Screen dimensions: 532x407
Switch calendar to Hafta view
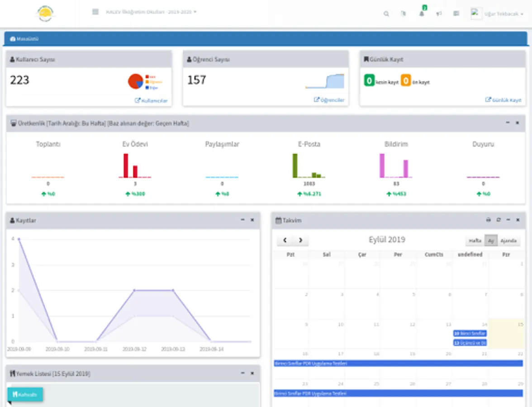pyautogui.click(x=475, y=241)
